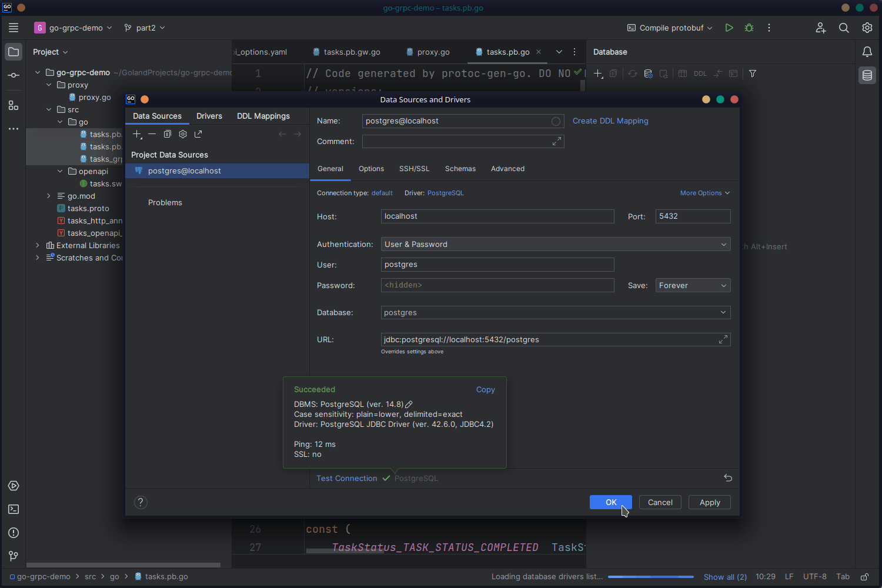Image resolution: width=882 pixels, height=588 pixels.
Task: Collapse the proxy folder in project tree
Action: (x=49, y=85)
